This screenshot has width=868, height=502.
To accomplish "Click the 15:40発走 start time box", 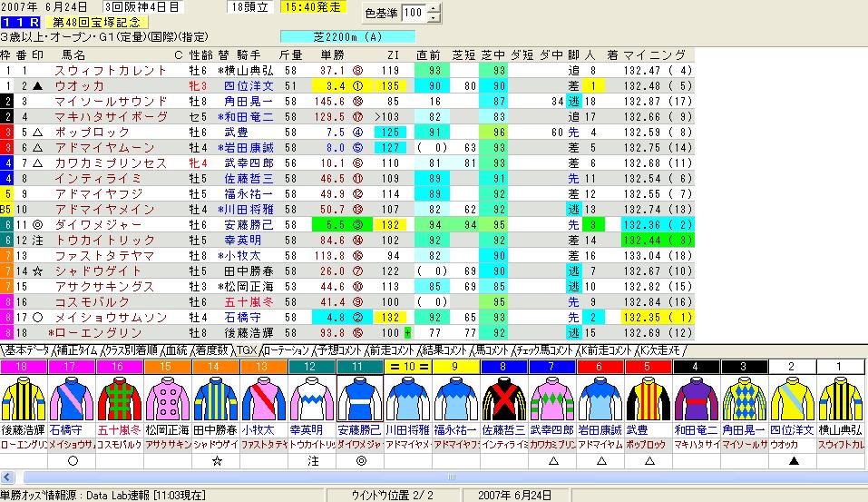I will click(x=313, y=7).
